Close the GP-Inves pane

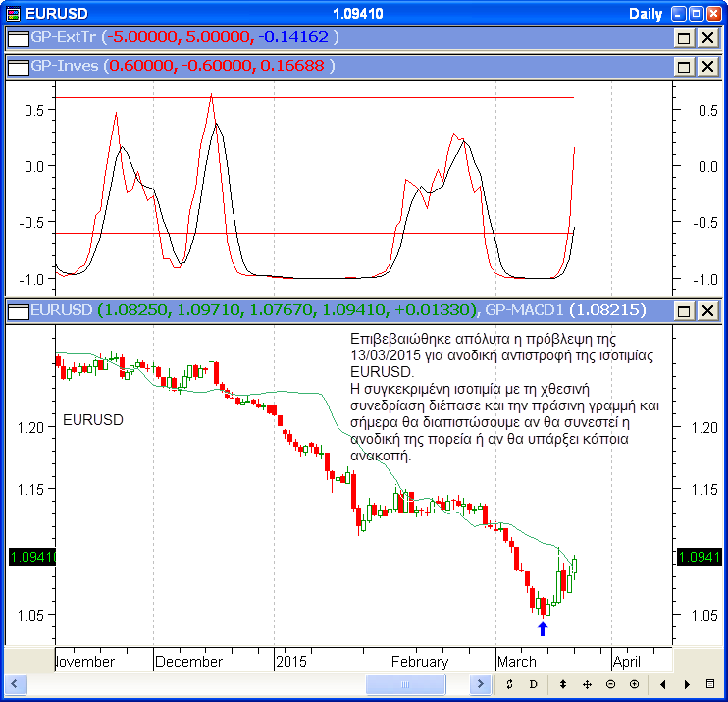click(x=707, y=67)
